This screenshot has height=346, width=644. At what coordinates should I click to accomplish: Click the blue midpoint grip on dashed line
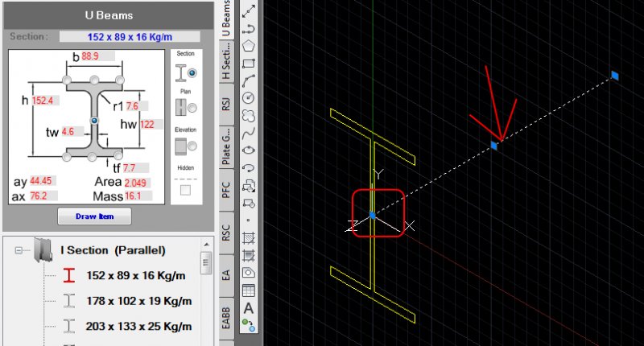point(494,146)
